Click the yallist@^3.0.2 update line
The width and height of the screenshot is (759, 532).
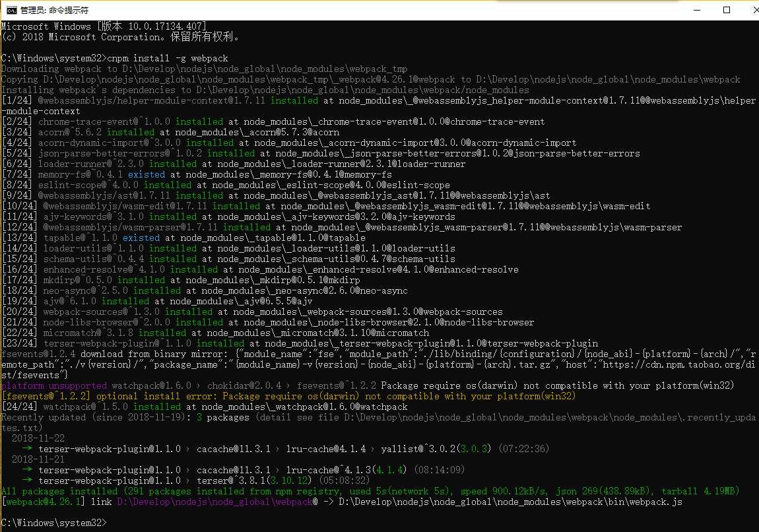click(x=286, y=449)
